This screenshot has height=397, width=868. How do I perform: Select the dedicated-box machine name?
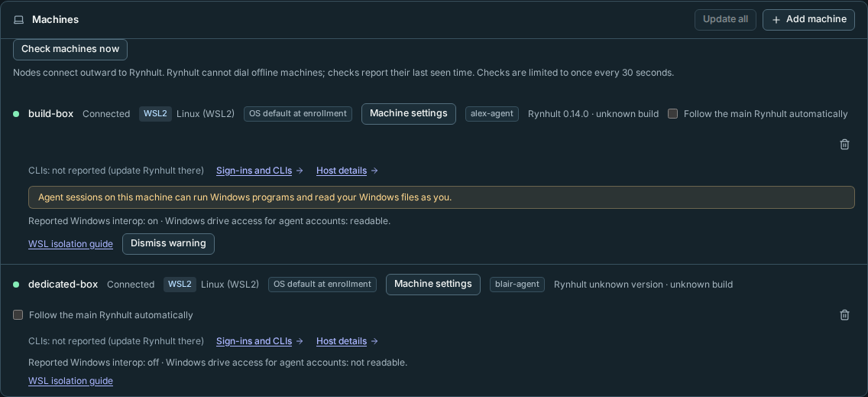[63, 285]
